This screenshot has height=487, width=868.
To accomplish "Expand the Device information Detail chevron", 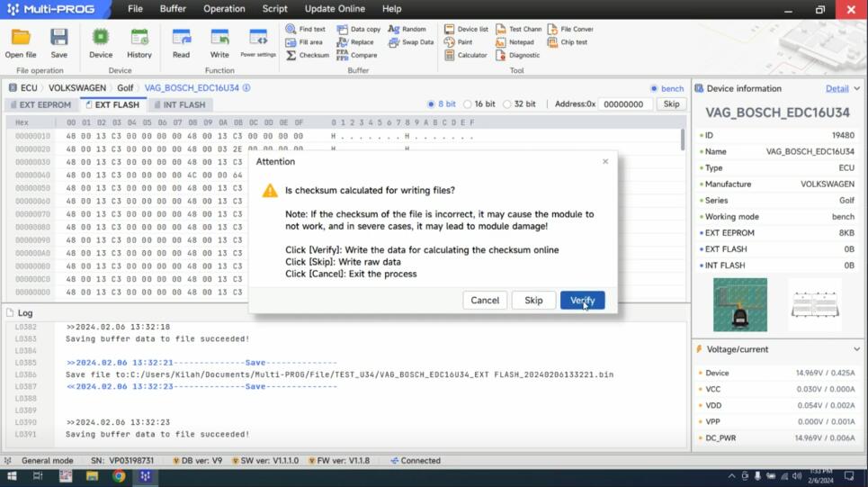I will pos(857,88).
